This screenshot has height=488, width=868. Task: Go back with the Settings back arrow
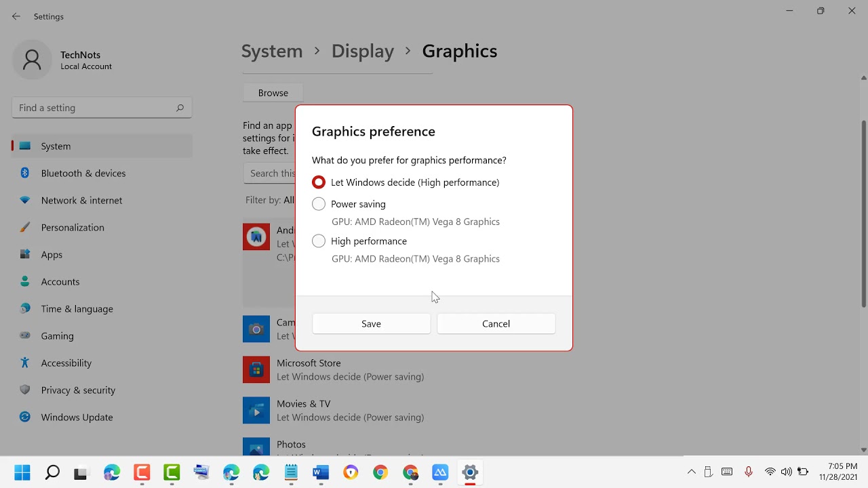[x=16, y=16]
